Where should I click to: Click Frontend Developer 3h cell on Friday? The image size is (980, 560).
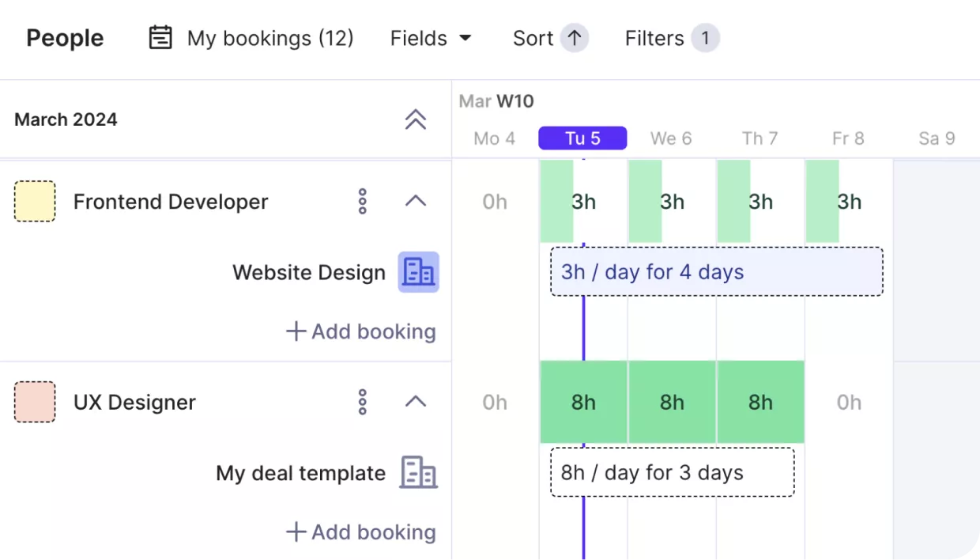[849, 202]
